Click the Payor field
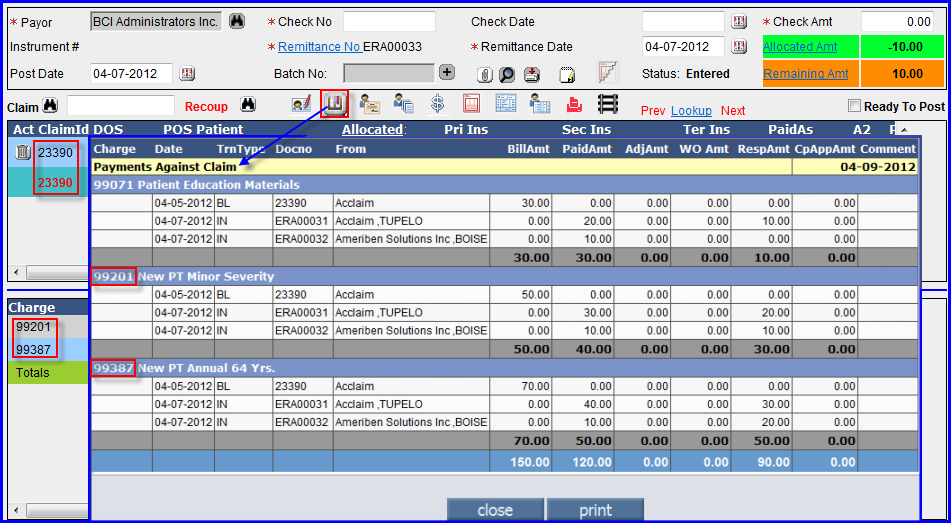The image size is (951, 523). point(156,21)
